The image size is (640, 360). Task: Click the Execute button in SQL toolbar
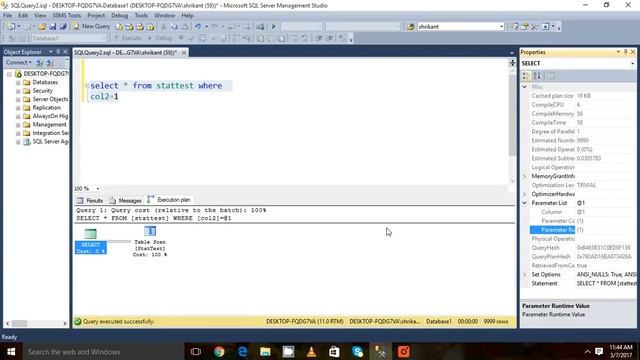[x=128, y=38]
